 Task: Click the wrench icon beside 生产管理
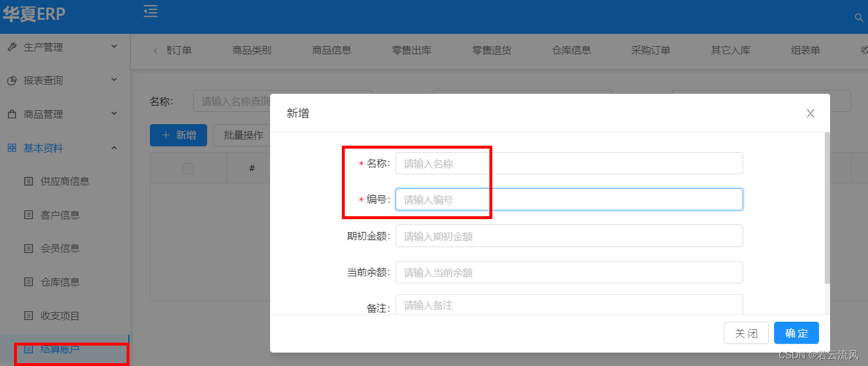[x=12, y=47]
